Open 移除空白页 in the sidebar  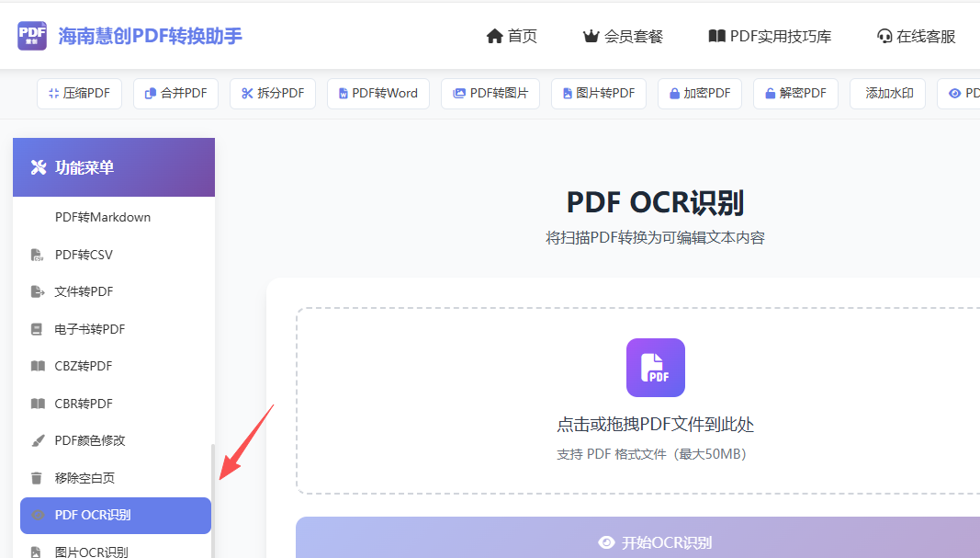point(114,478)
